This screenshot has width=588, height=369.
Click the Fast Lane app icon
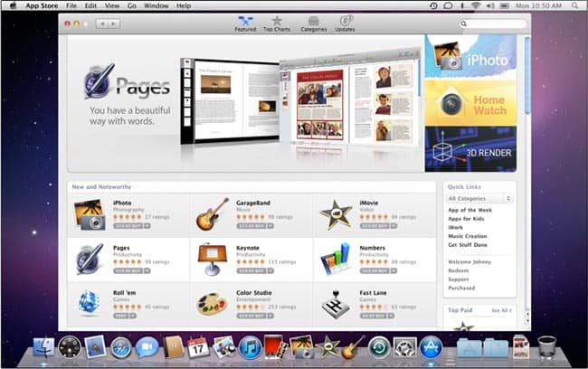pos(335,303)
